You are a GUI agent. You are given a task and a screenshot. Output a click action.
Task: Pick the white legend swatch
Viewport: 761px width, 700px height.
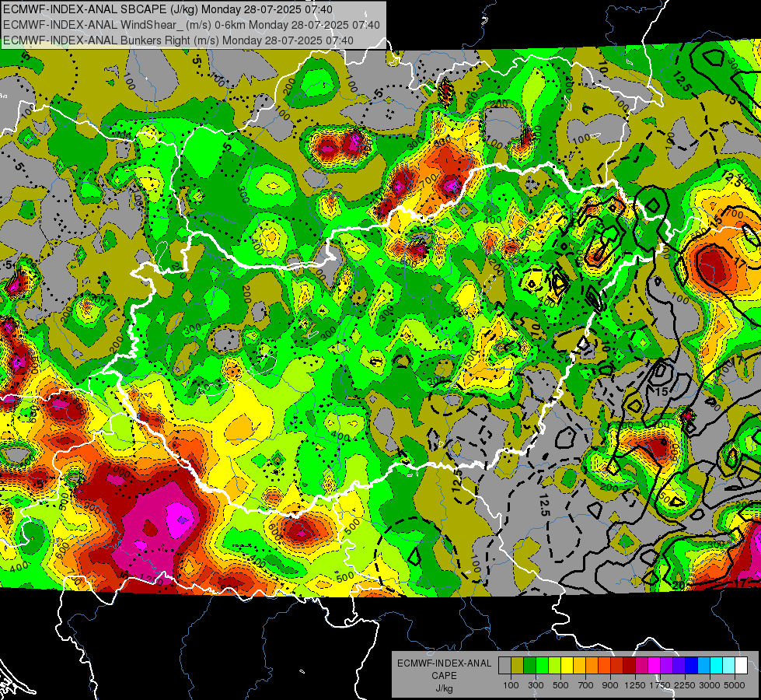coord(741,665)
